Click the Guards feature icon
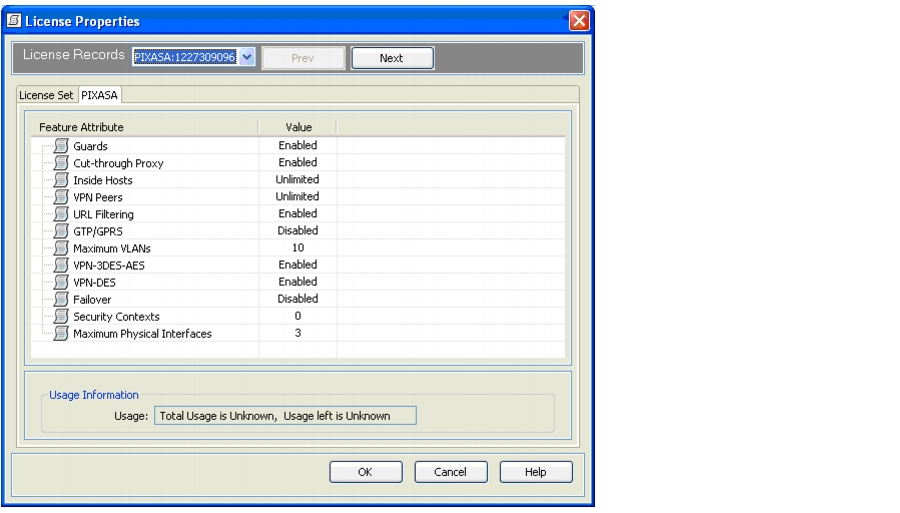 [61, 146]
